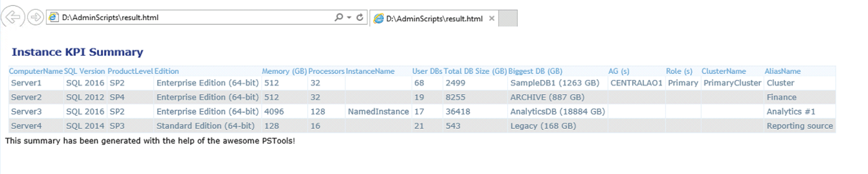Screen dimensions: 868x174
Task: Click the Biggest DB (GB) column header
Action: (535, 71)
